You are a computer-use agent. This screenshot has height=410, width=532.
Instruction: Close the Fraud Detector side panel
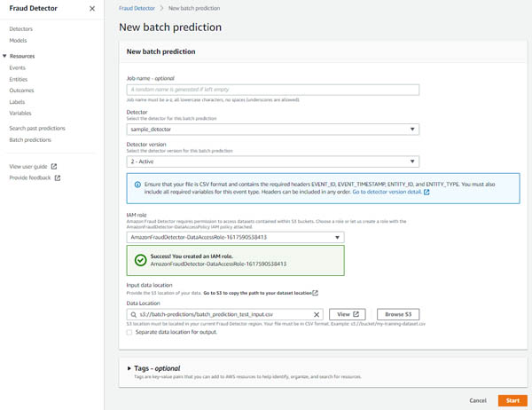(92, 9)
